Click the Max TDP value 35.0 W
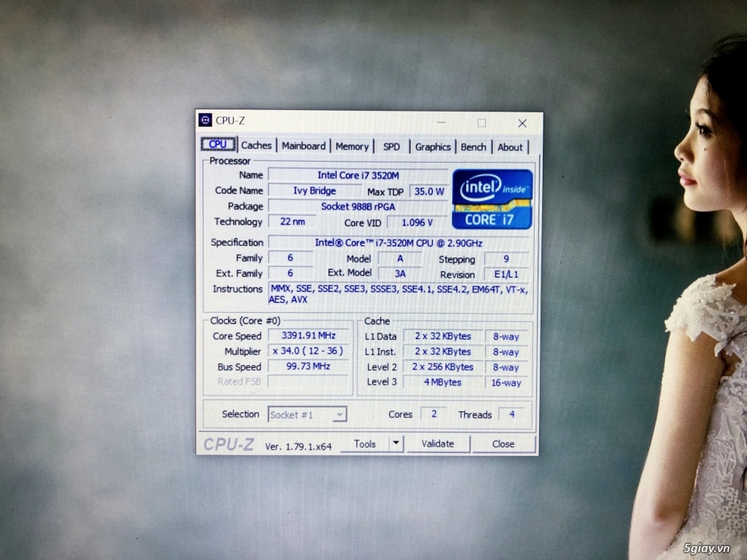This screenshot has width=747, height=560. coord(428,192)
